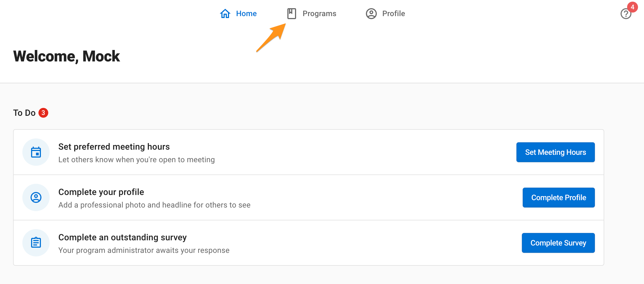Click the 'Welcome, Mock' heading
This screenshot has height=284, width=644.
67,56
